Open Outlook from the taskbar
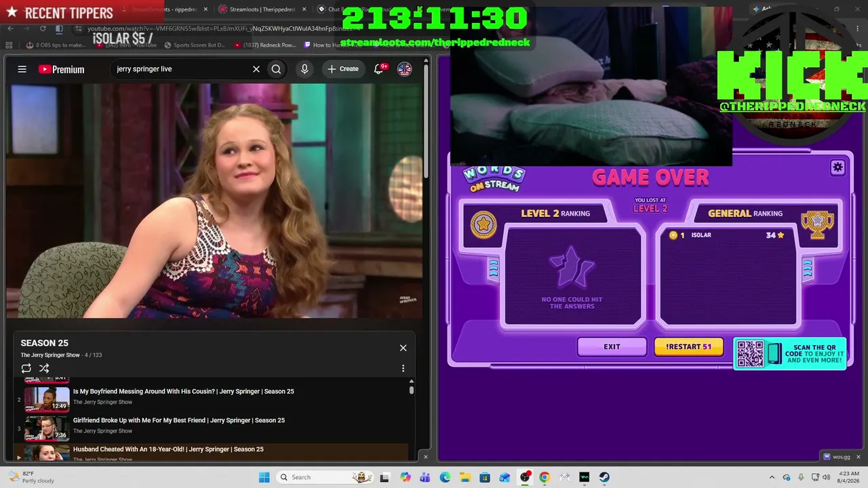The image size is (868, 488). (x=505, y=477)
